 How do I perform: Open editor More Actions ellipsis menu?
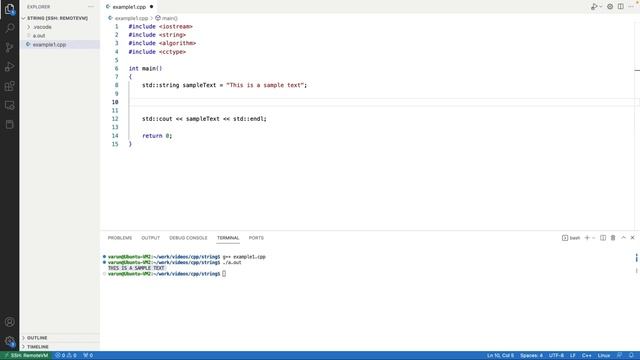tap(631, 7)
